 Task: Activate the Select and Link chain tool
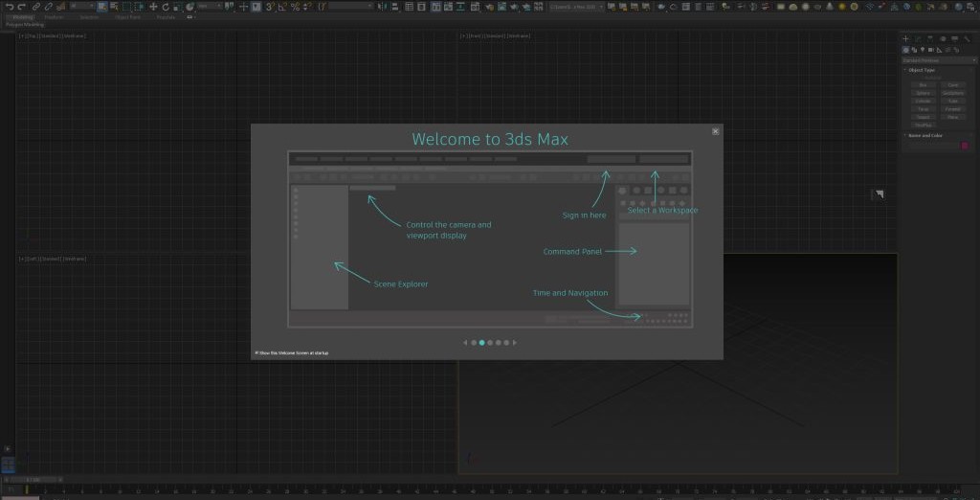36,7
